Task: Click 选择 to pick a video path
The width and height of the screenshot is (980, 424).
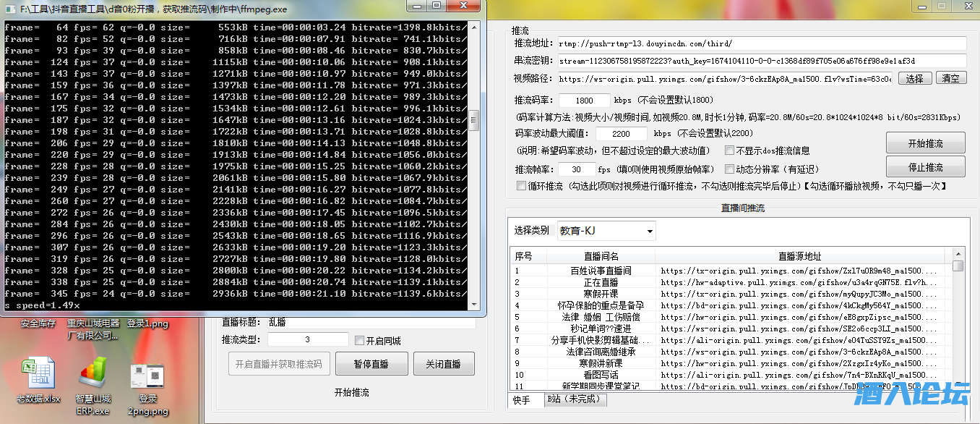Action: point(914,78)
